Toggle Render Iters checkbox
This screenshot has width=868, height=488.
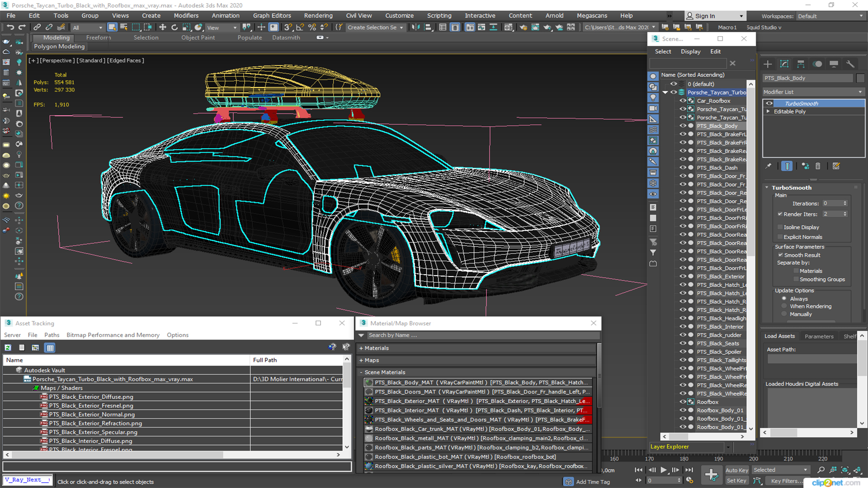780,214
